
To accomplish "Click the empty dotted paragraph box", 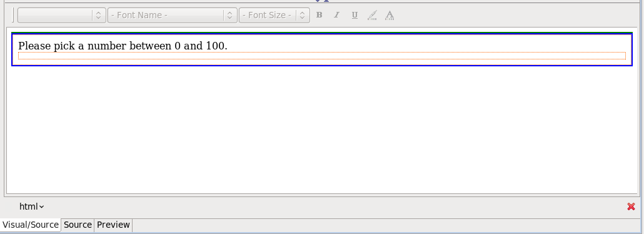I will 321,56.
